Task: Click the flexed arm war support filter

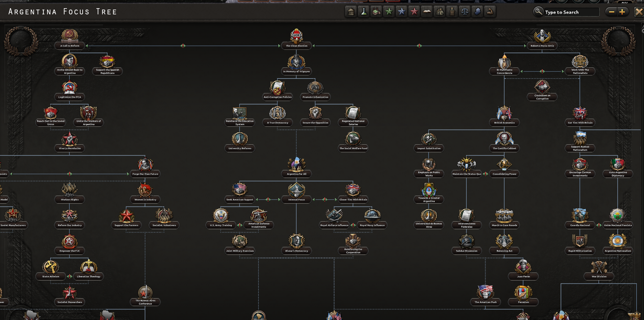Action: (490, 12)
